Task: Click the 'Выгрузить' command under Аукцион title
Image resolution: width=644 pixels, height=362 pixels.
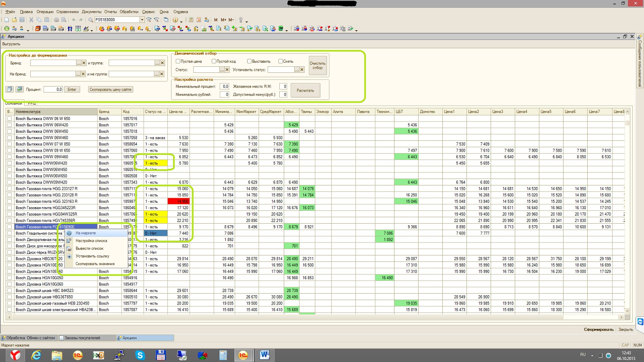Action: point(11,44)
